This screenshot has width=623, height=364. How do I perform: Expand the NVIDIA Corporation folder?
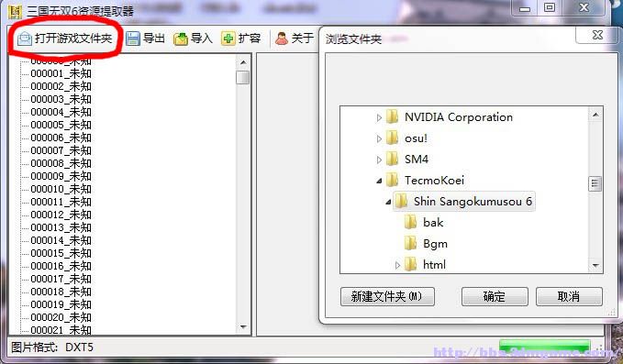pos(379,117)
